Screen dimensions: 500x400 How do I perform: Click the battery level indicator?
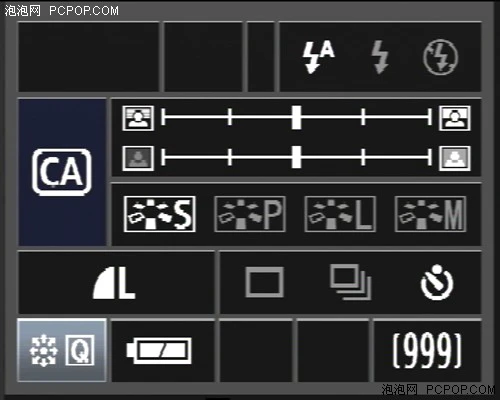point(159,350)
